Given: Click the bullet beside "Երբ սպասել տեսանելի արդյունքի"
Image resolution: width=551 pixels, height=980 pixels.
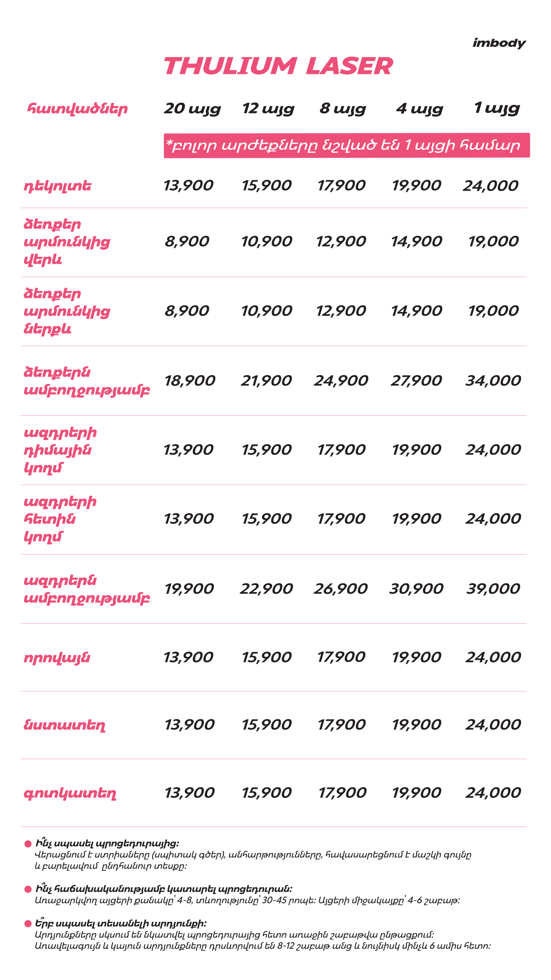Looking at the screenshot, I should (28, 924).
